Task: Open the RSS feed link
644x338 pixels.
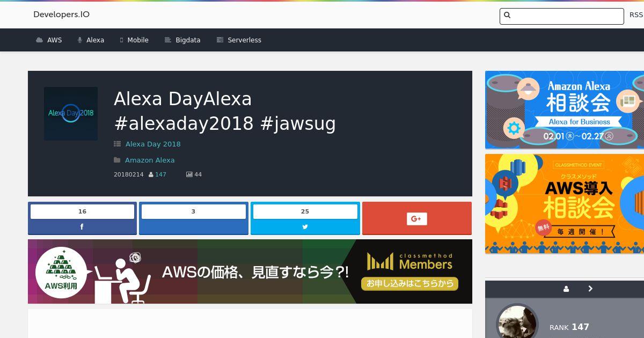Action: 636,15
